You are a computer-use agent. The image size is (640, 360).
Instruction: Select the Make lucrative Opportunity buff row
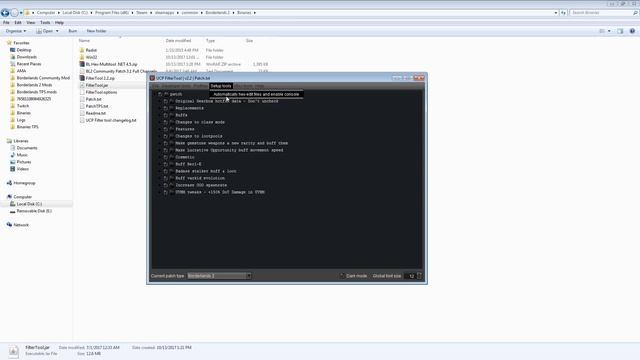(x=229, y=150)
